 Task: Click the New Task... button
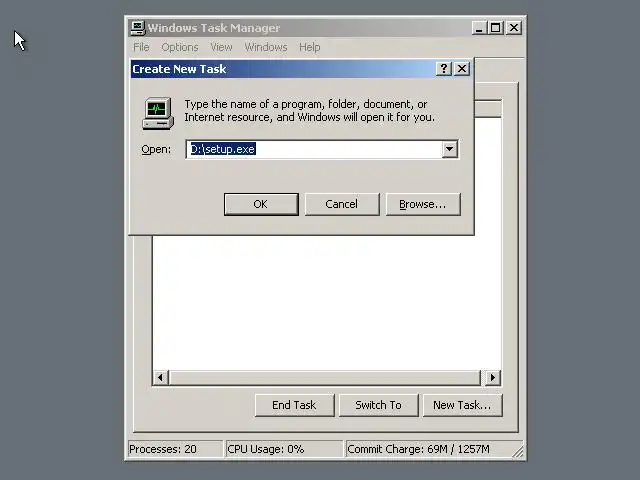pyautogui.click(x=462, y=405)
